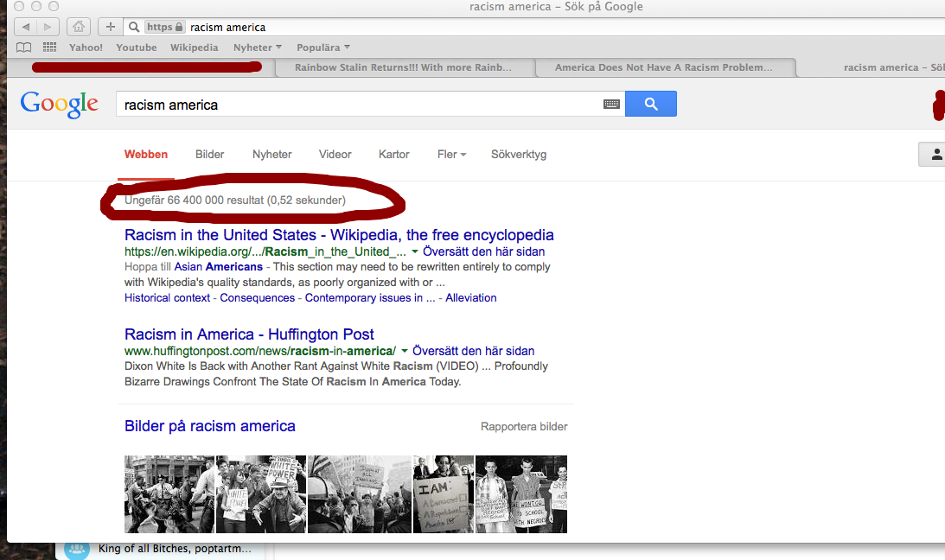The height and width of the screenshot is (560, 945).
Task: Open 'Racism in the United States' Wikipedia result
Action: click(x=339, y=235)
